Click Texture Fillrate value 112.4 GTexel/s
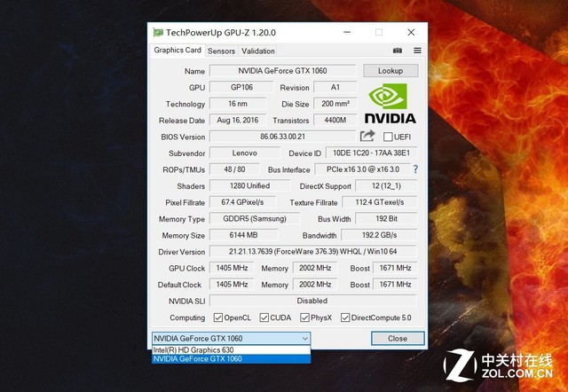Image resolution: width=568 pixels, height=392 pixels. [x=379, y=202]
